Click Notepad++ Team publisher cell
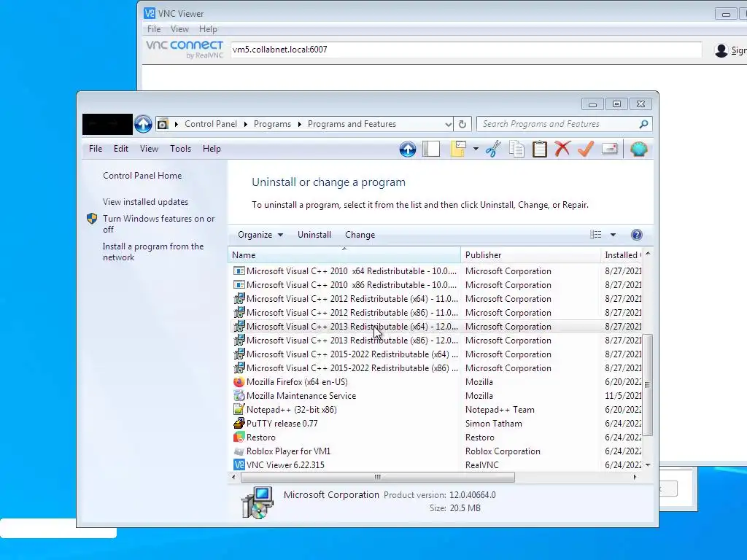747x560 pixels. [x=500, y=410]
